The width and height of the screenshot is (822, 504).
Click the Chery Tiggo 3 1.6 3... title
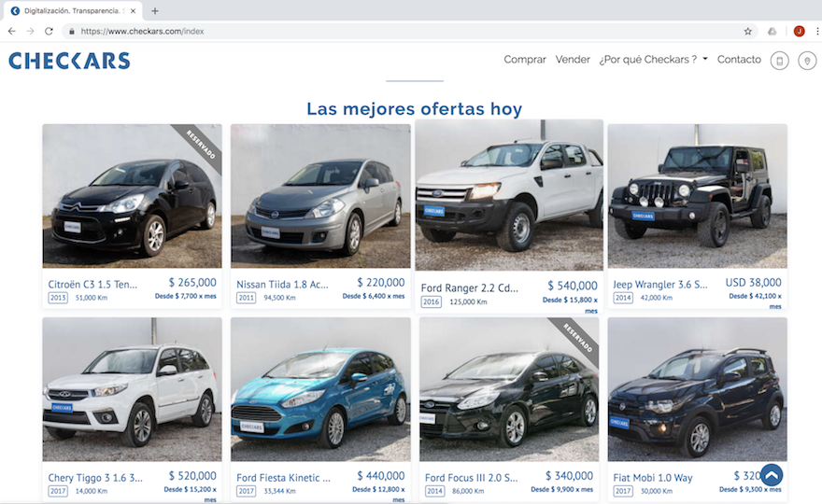95,478
